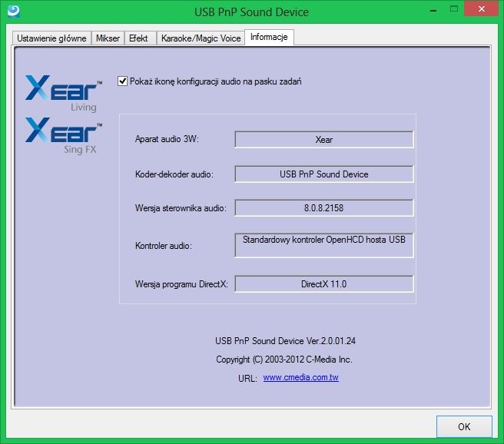Click the app icon in title bar
Viewport: 504px width, 444px height.
13,11
